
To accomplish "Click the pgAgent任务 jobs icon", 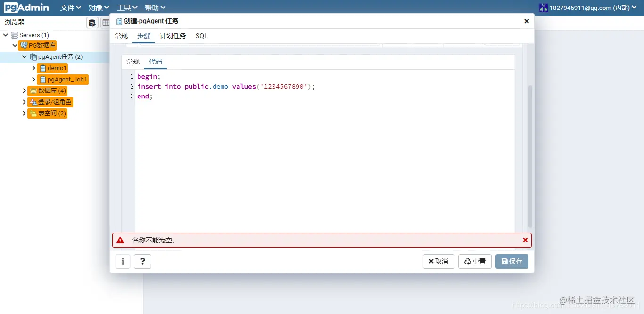I will [x=33, y=57].
